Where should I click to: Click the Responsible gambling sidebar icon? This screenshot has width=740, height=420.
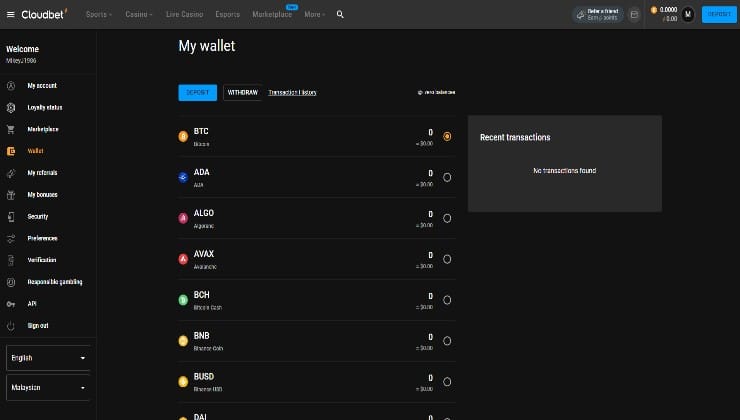(x=11, y=282)
